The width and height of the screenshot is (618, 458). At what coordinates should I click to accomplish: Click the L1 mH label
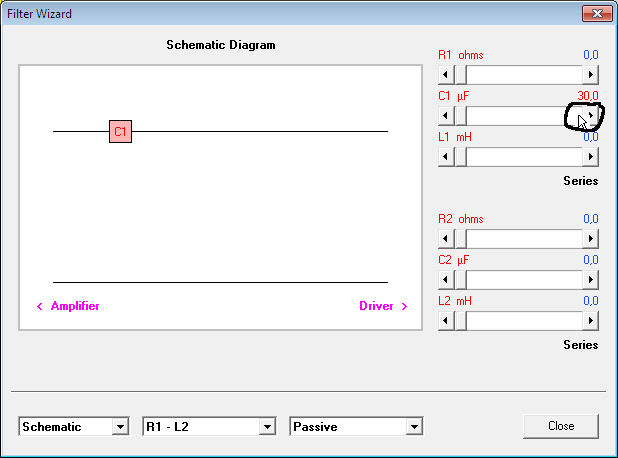click(455, 137)
